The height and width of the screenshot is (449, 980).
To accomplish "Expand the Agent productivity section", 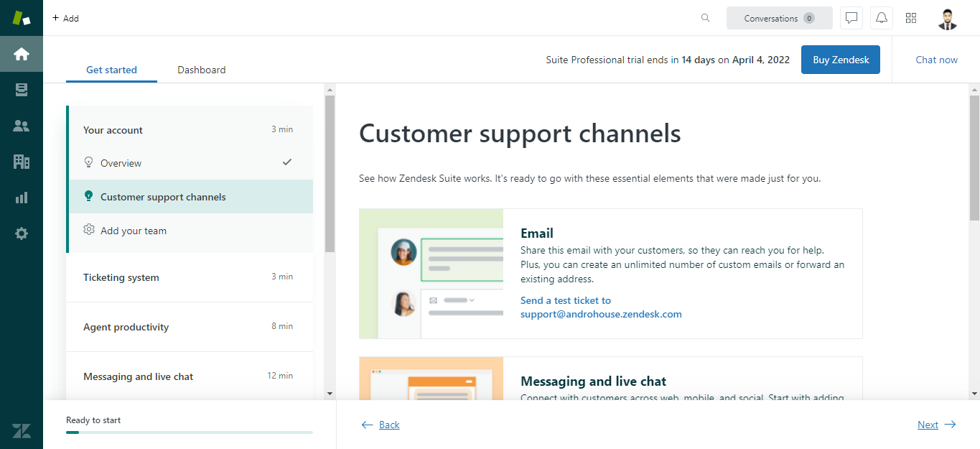I will [x=190, y=327].
